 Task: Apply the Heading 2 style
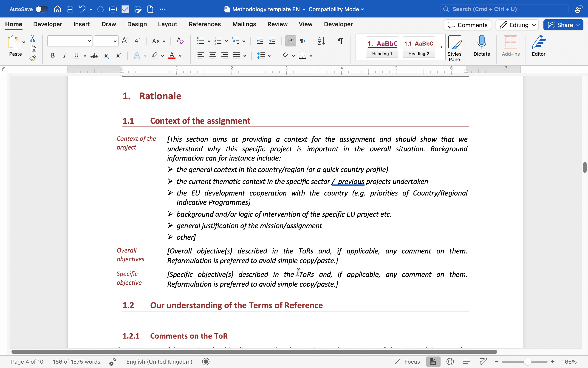click(x=419, y=47)
